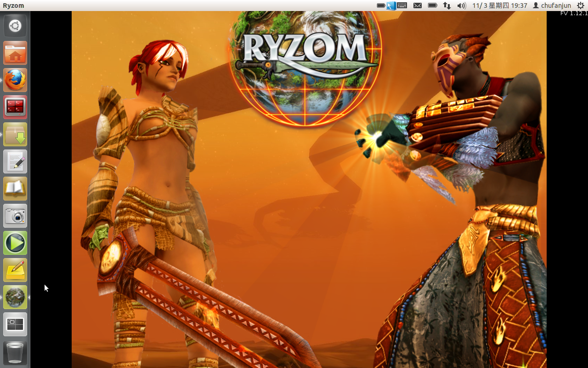Image resolution: width=588 pixels, height=368 pixels.
Task: Open the Ubuntu Dash home button
Action: [x=15, y=26]
